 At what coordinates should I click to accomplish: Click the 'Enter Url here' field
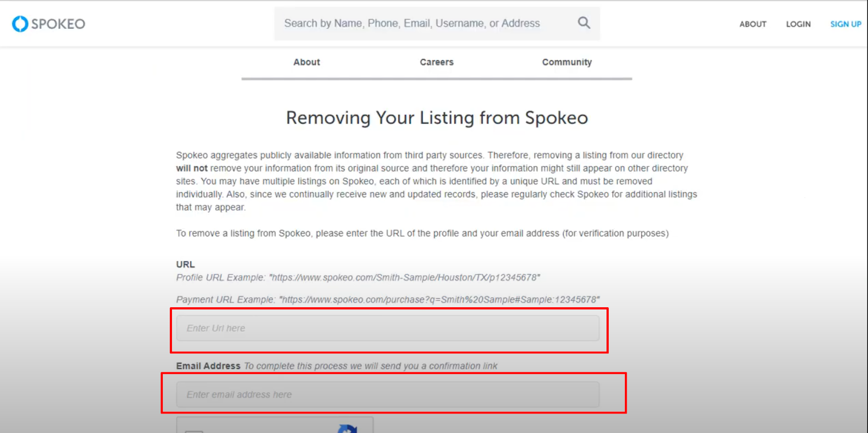click(388, 328)
